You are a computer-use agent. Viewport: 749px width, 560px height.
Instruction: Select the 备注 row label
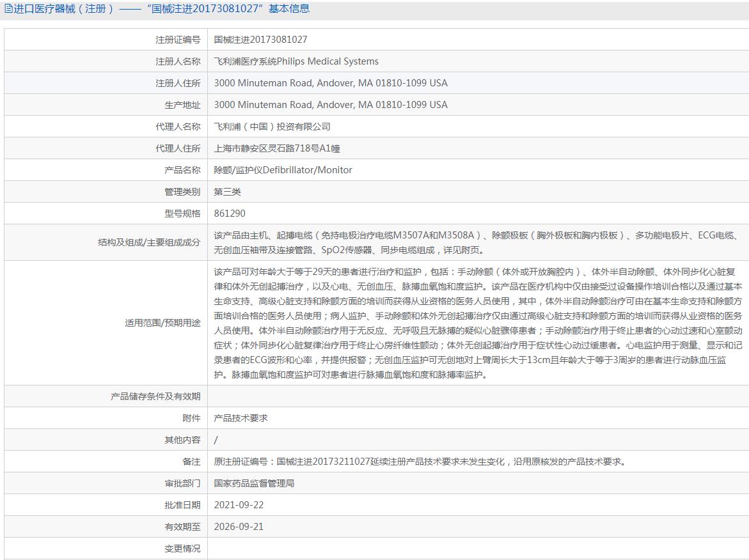pos(191,462)
